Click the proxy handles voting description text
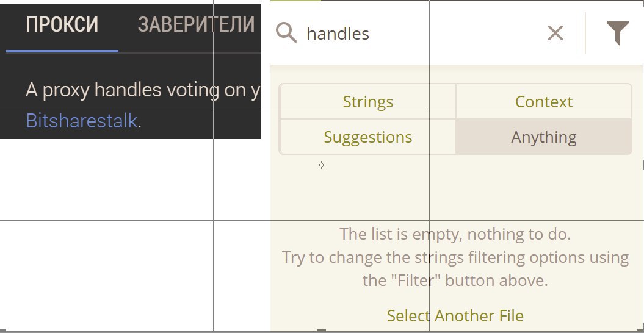The width and height of the screenshot is (644, 333). coord(143,90)
